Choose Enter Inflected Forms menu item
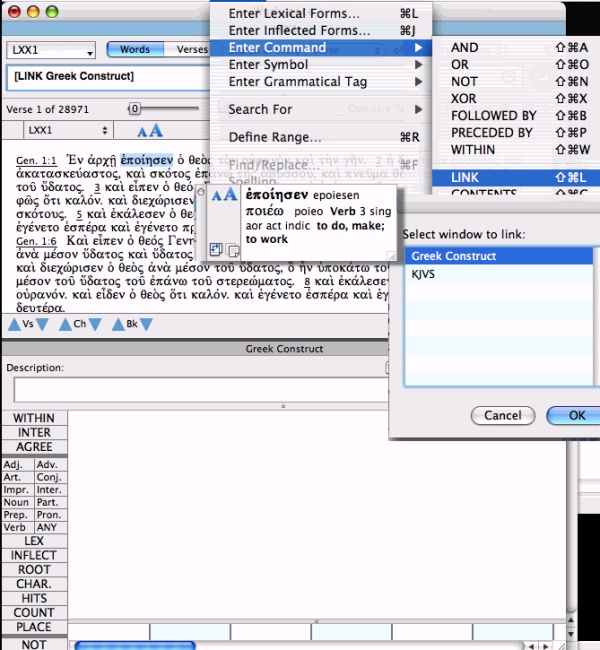Image resolution: width=600 pixels, height=650 pixels. point(321,31)
